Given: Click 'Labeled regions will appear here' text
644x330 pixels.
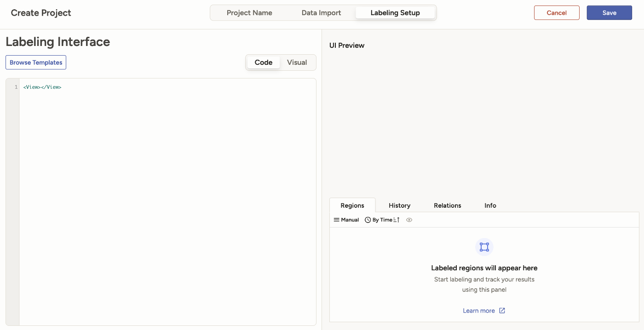Looking at the screenshot, I should [x=484, y=268].
